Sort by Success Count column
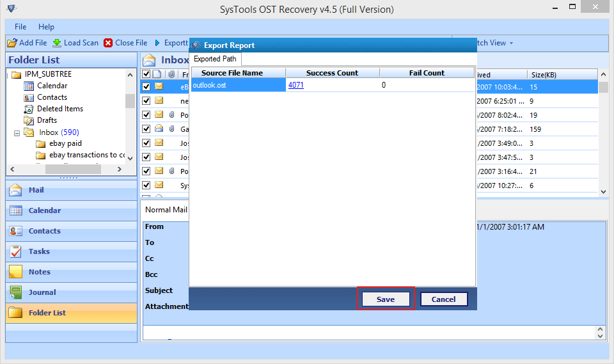 (333, 73)
